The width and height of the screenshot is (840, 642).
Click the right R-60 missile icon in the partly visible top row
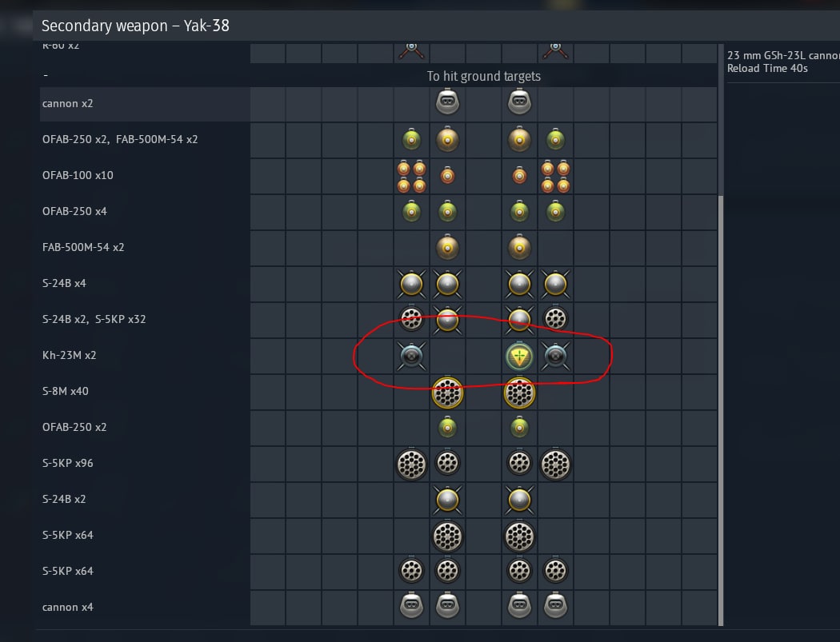(x=555, y=51)
